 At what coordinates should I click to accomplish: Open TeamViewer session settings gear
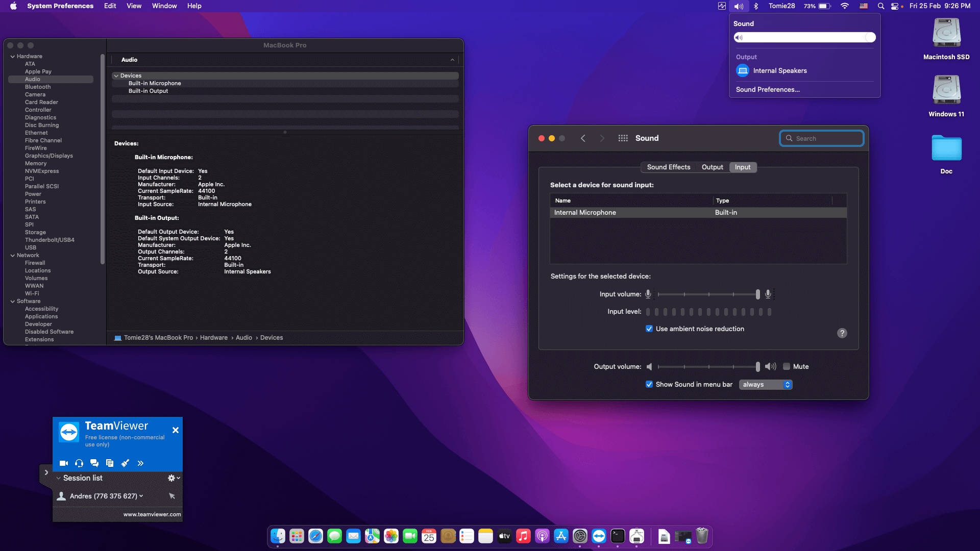click(x=174, y=478)
